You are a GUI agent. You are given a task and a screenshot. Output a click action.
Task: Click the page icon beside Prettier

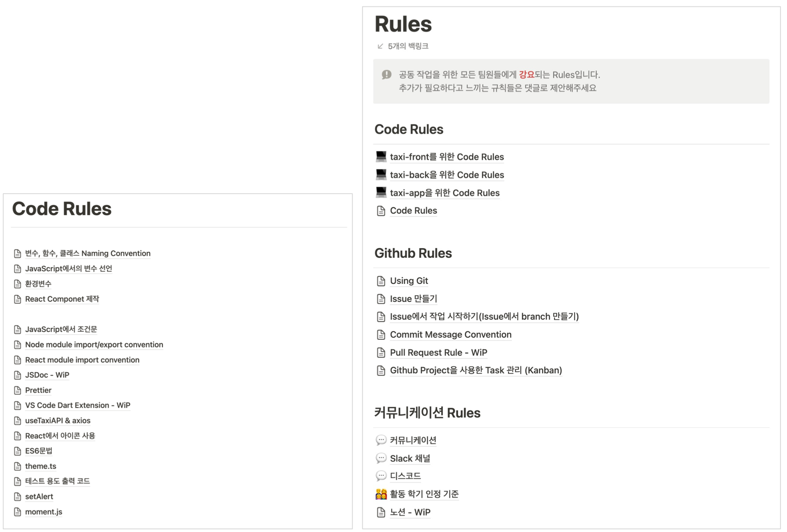(x=17, y=390)
